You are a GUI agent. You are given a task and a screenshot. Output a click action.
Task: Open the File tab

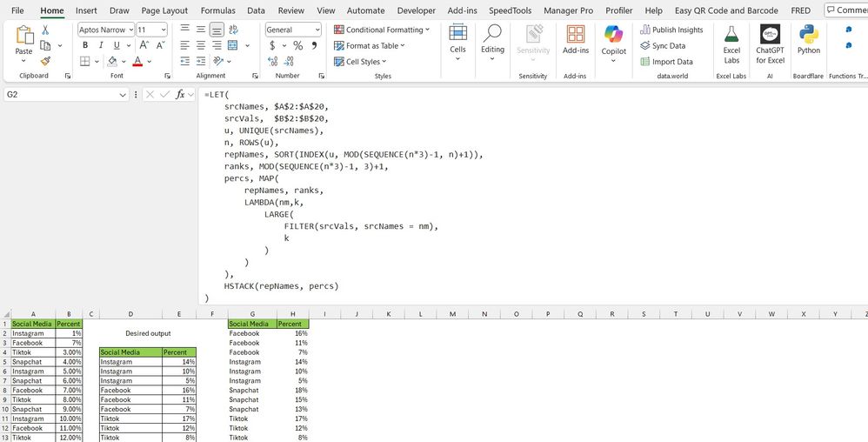[17, 10]
